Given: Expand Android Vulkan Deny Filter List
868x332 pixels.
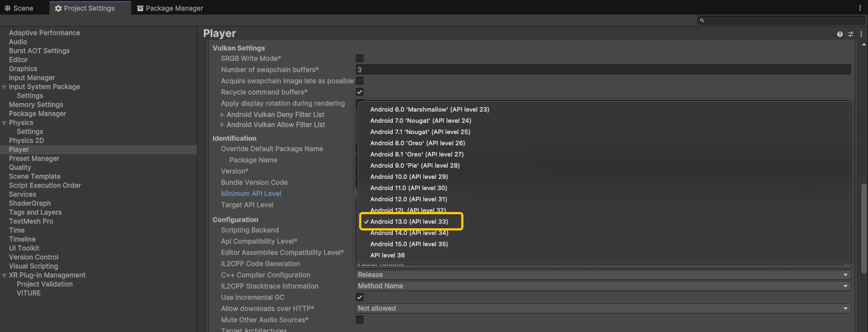Looking at the screenshot, I should (223, 114).
